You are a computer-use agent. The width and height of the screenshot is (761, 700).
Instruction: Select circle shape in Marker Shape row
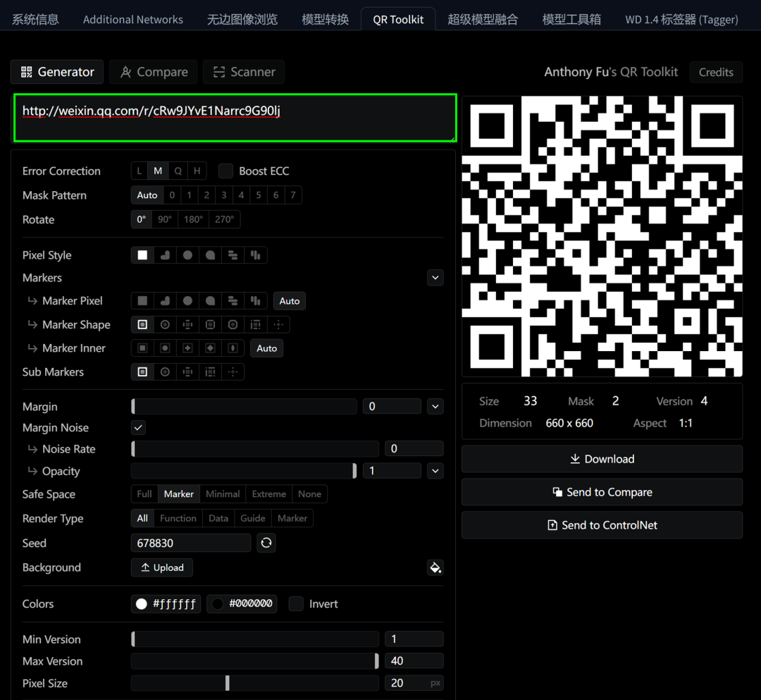coord(165,325)
